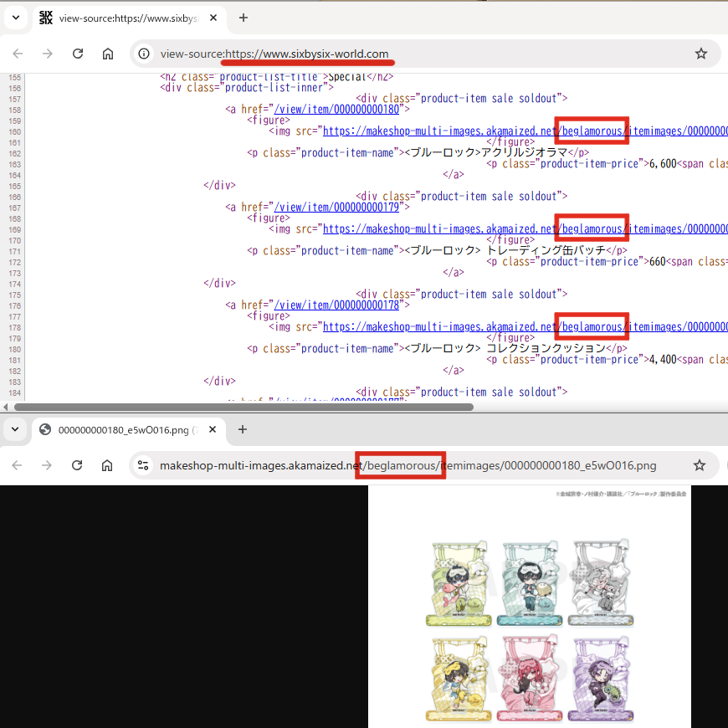Go back in bottom browser window

(18, 465)
